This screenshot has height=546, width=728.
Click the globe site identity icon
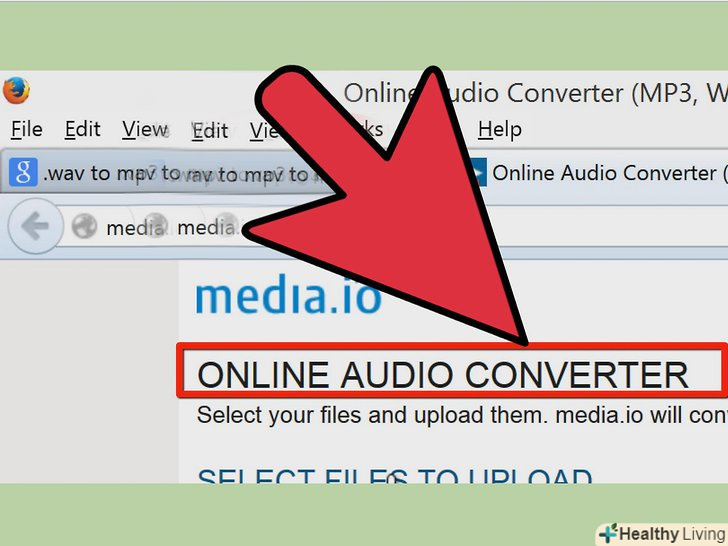tap(84, 227)
